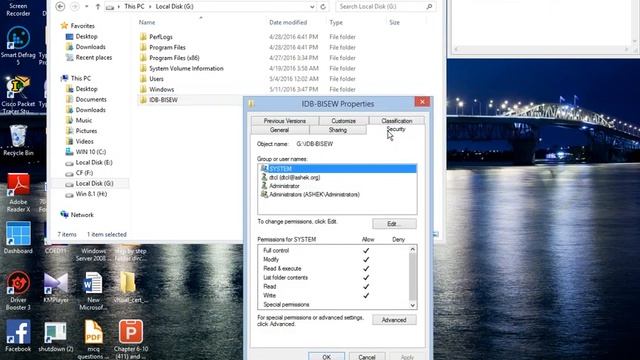Switch to the Customize tab
Image resolution: width=640 pixels, height=360 pixels.
pos(344,121)
